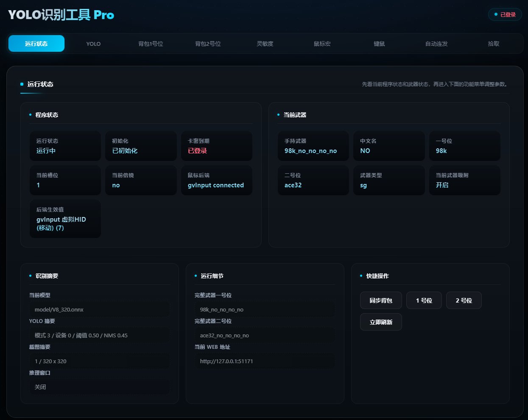Click the 运行状态 card showing 运行中
This screenshot has width=528, height=420.
(x=65, y=146)
